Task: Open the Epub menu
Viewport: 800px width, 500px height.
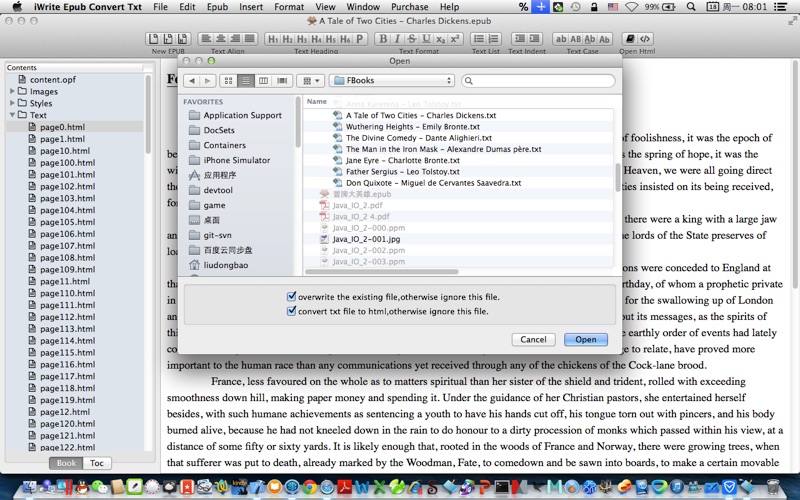Action: click(x=217, y=7)
